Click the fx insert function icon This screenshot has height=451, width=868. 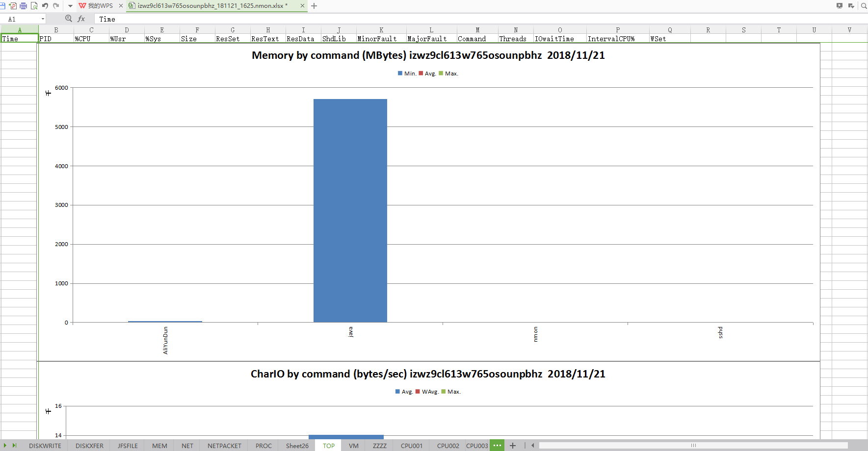tap(81, 19)
